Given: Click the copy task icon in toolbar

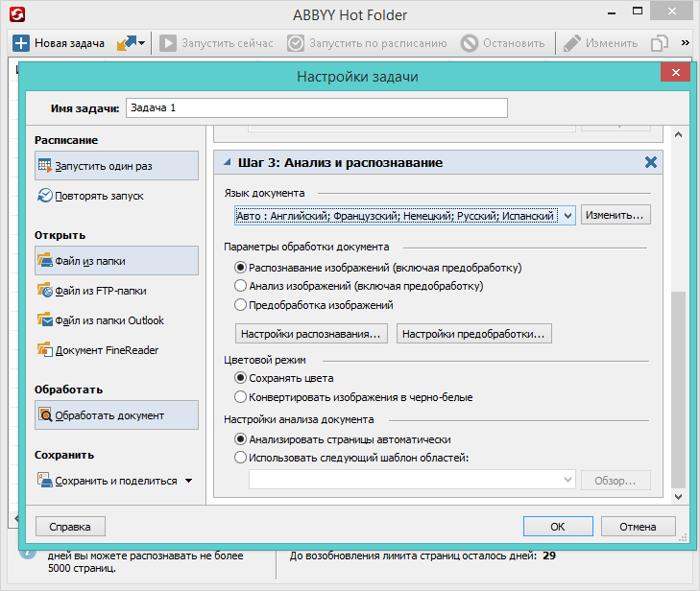Looking at the screenshot, I should point(660,43).
